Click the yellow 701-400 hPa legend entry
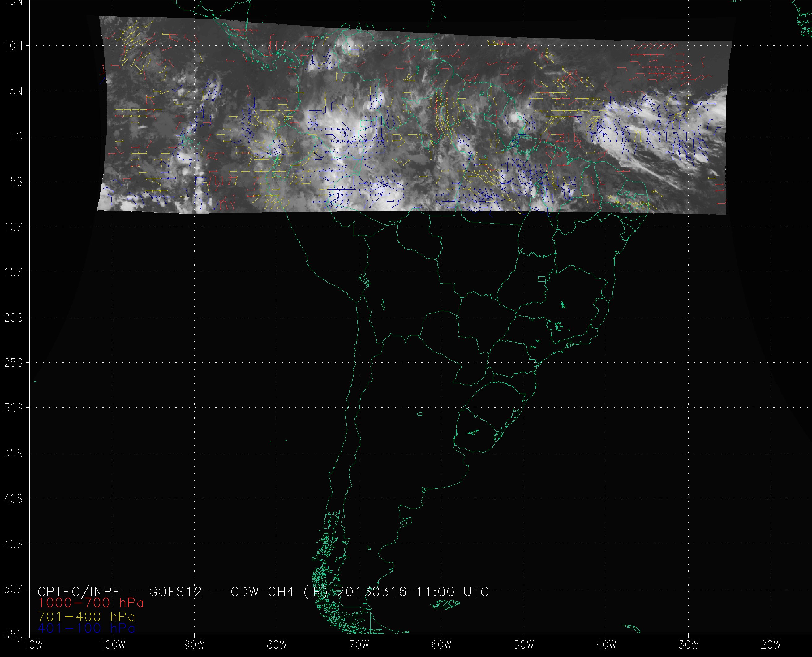 click(87, 616)
